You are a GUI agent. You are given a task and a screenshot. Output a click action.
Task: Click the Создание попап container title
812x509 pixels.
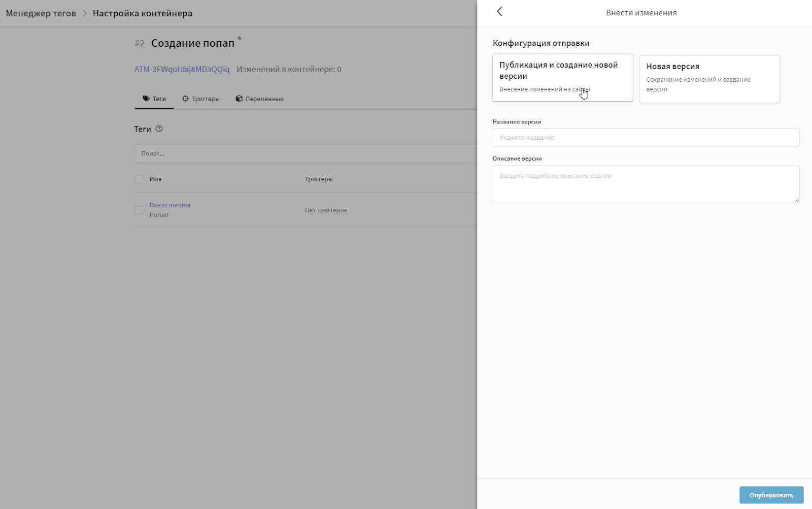[x=193, y=43]
